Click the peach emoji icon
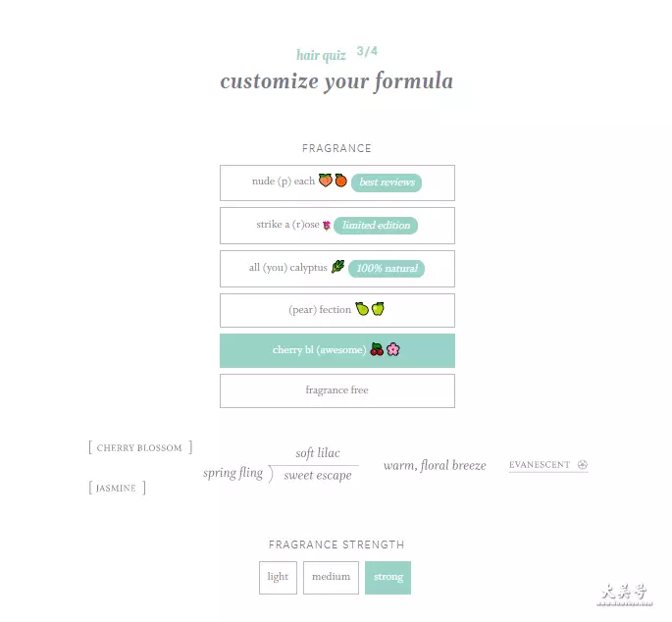This screenshot has height=622, width=672. (x=326, y=181)
